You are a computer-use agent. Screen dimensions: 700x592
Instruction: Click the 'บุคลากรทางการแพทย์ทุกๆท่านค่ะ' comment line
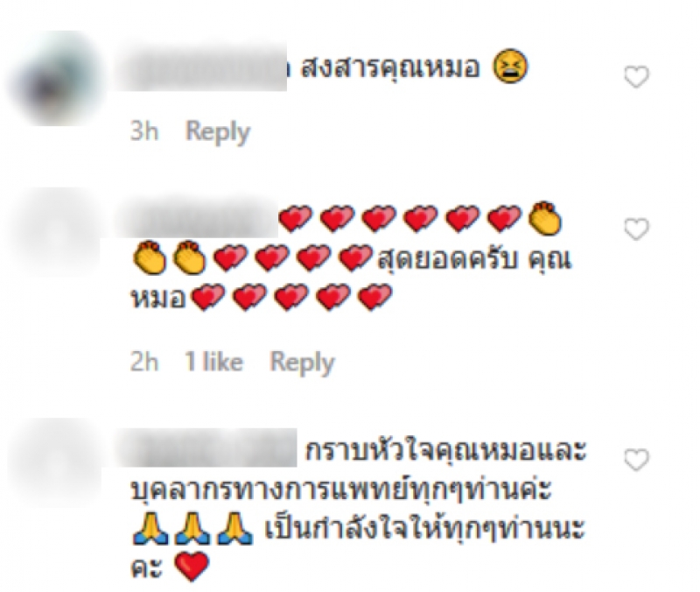pos(342,490)
